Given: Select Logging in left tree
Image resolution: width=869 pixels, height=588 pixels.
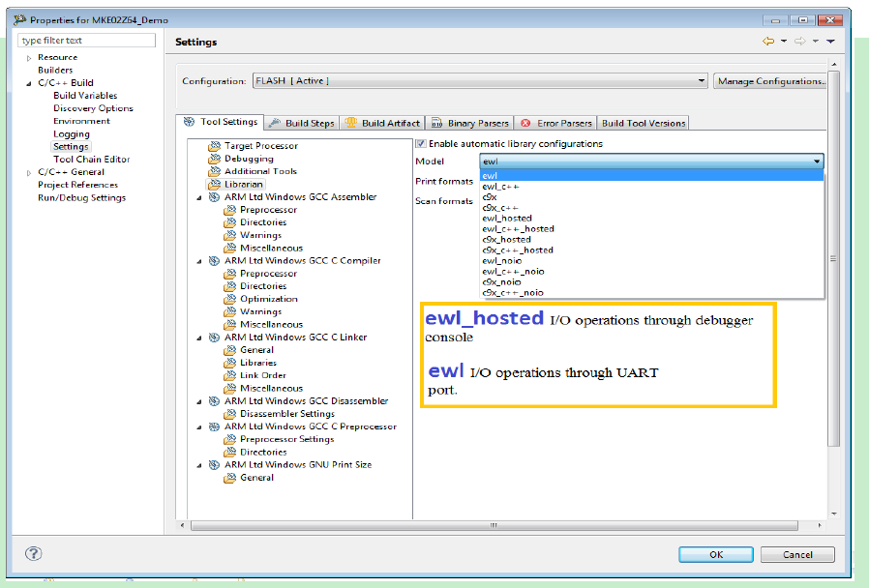Looking at the screenshot, I should [71, 134].
